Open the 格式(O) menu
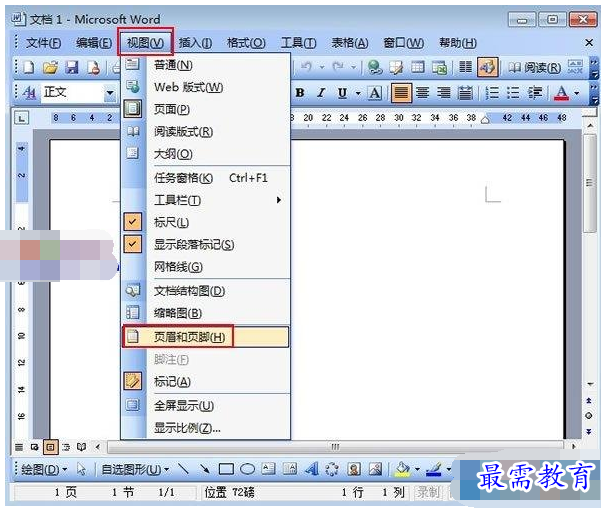 (246, 43)
